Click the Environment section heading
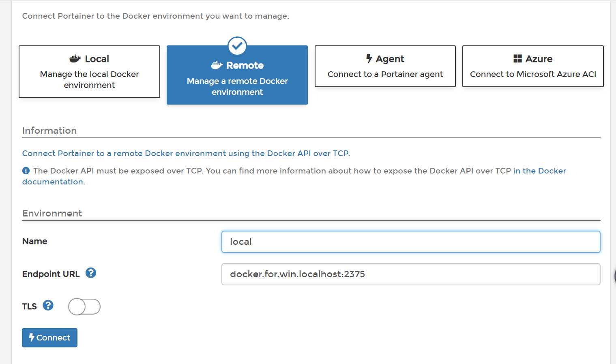 pyautogui.click(x=52, y=213)
